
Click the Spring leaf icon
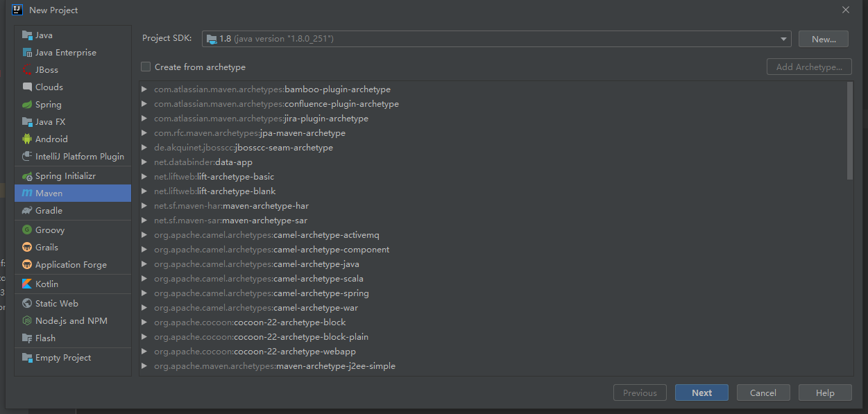pos(27,105)
